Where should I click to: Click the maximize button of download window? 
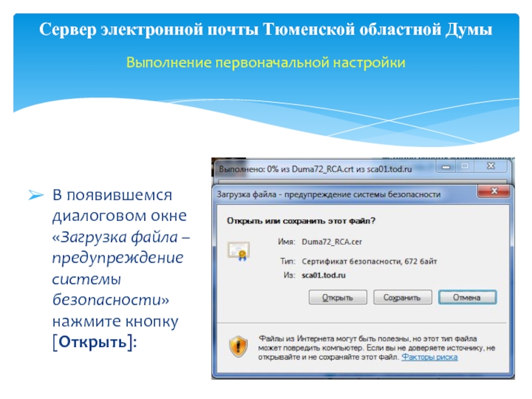coord(465,166)
